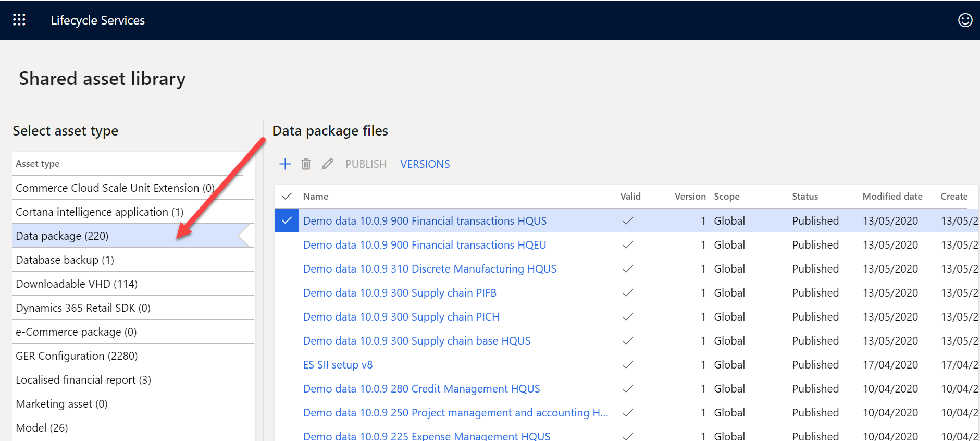Click the PUBLISH button

point(366,164)
